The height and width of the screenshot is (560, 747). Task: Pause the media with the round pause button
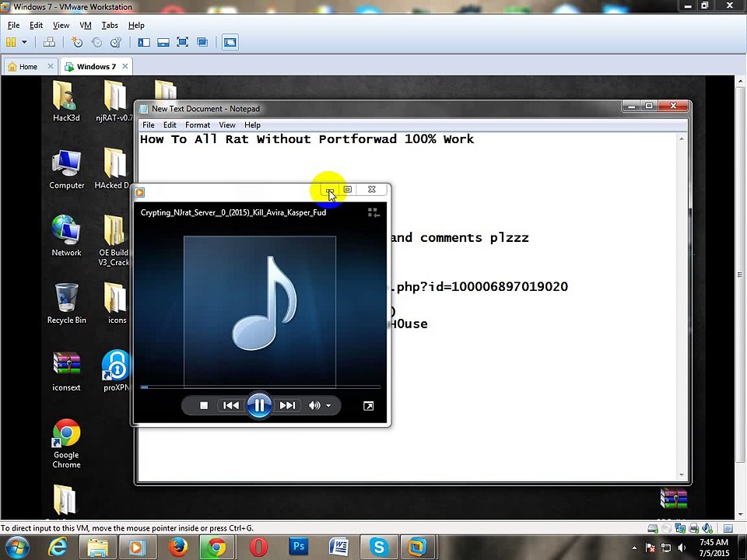click(259, 405)
